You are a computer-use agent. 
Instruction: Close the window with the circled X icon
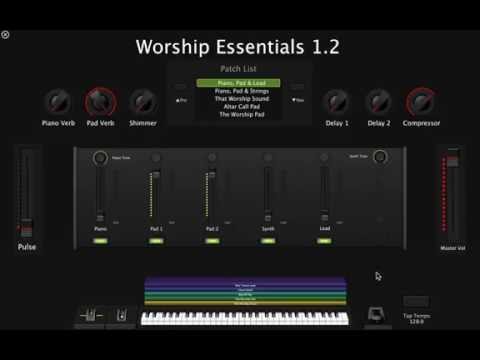point(5,35)
